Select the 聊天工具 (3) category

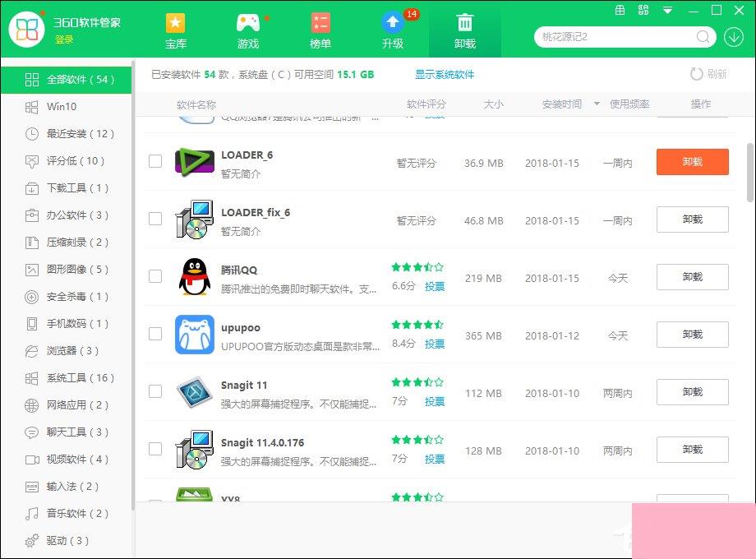(66, 432)
